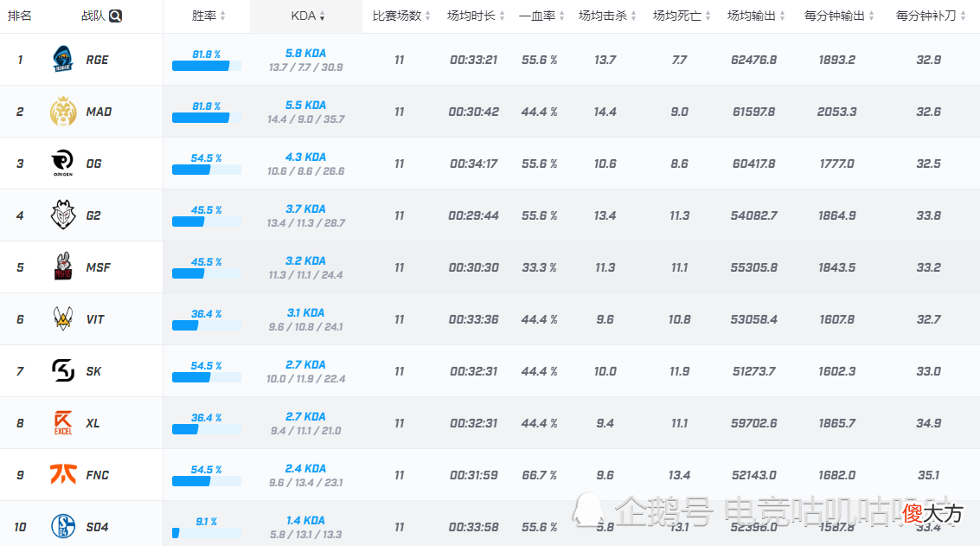Sort by 场均死亡 column header
980x546 pixels.
click(x=682, y=16)
